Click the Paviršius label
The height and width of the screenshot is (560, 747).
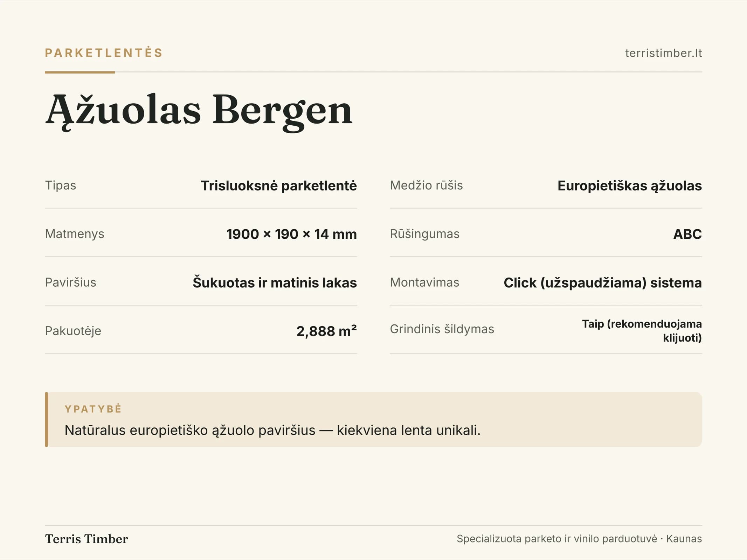tap(70, 282)
